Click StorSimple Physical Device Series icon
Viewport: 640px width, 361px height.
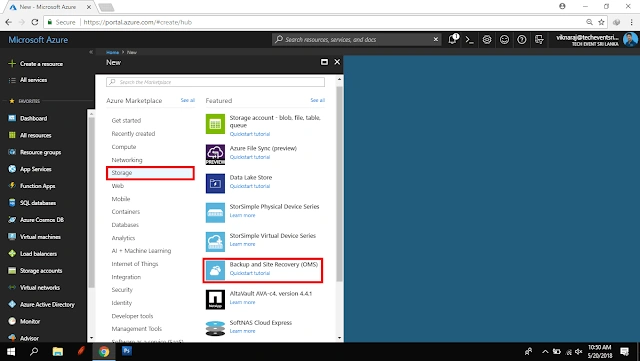(x=215, y=213)
